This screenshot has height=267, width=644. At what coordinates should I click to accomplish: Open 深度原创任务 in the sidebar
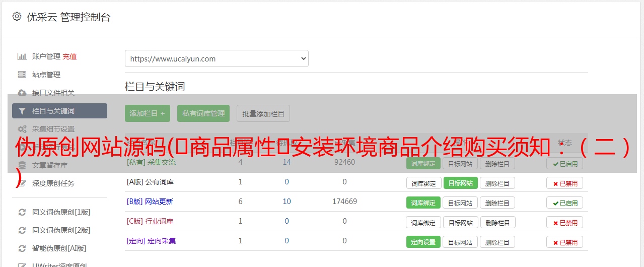[x=53, y=183]
